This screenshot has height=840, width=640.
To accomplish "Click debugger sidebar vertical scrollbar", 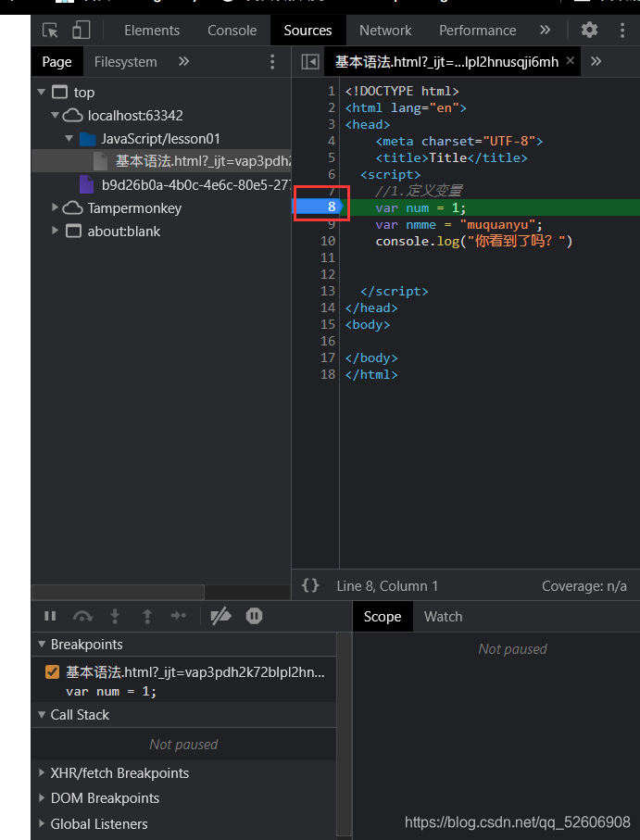I will pyautogui.click(x=345, y=733).
